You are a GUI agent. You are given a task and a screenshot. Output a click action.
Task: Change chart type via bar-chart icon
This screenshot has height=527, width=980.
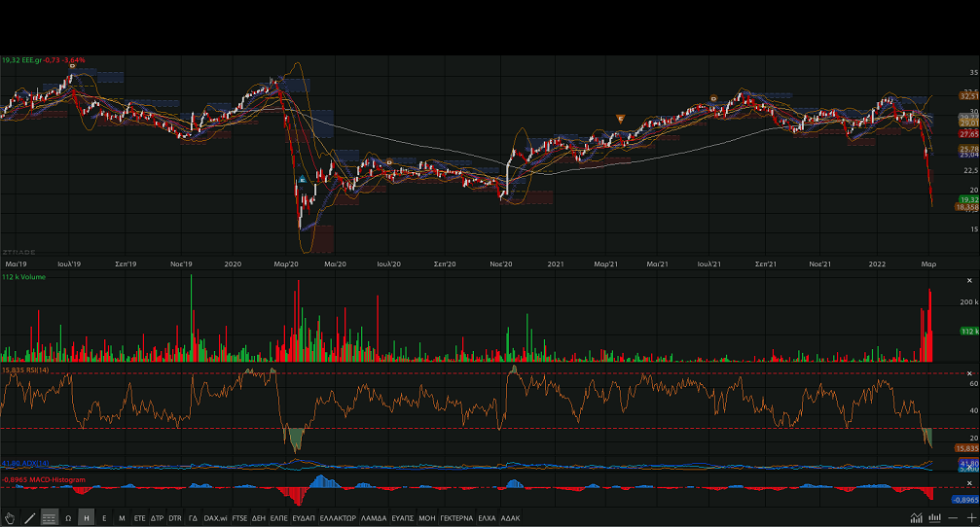pos(934,518)
